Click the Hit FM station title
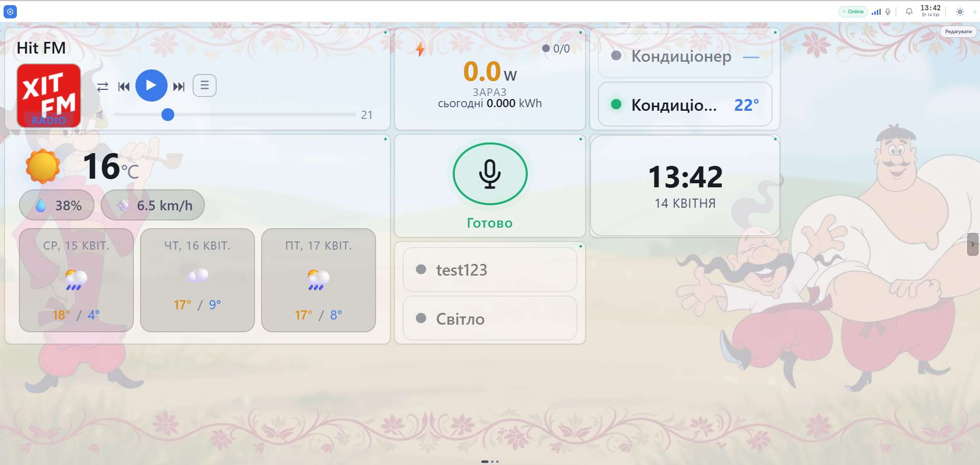Viewport: 980px width, 465px height. [x=41, y=48]
